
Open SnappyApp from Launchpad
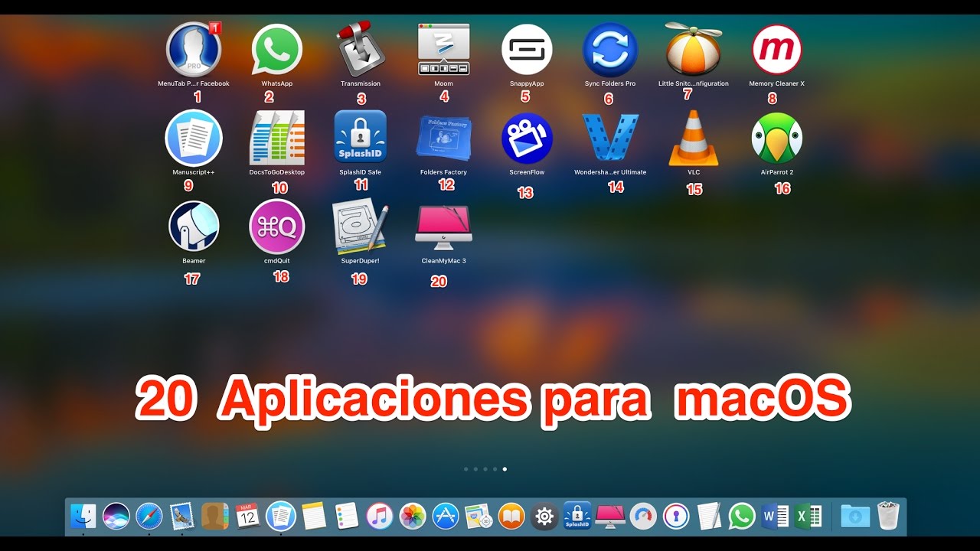tap(527, 49)
